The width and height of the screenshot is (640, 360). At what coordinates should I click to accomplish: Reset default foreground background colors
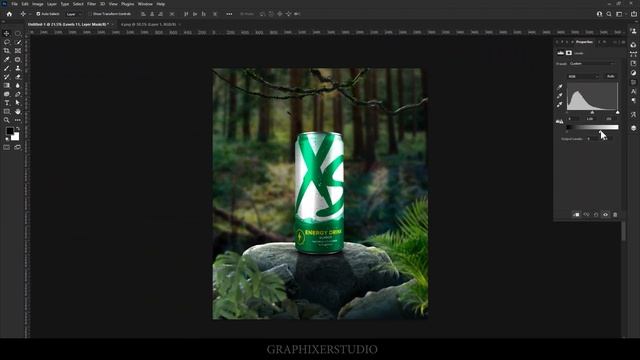coord(7,139)
